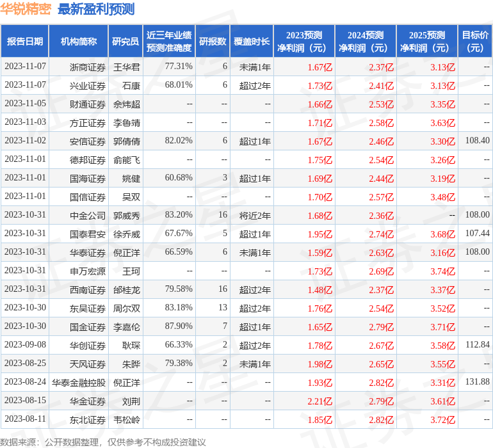Click researcher name 刘荆
This screenshot has width=493, height=448.
tap(131, 401)
